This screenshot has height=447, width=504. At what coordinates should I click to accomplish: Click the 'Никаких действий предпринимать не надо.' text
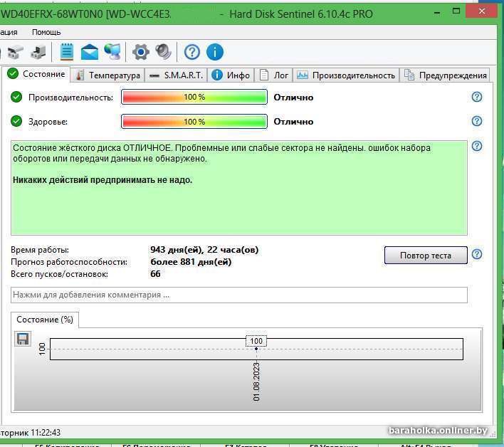click(x=103, y=179)
